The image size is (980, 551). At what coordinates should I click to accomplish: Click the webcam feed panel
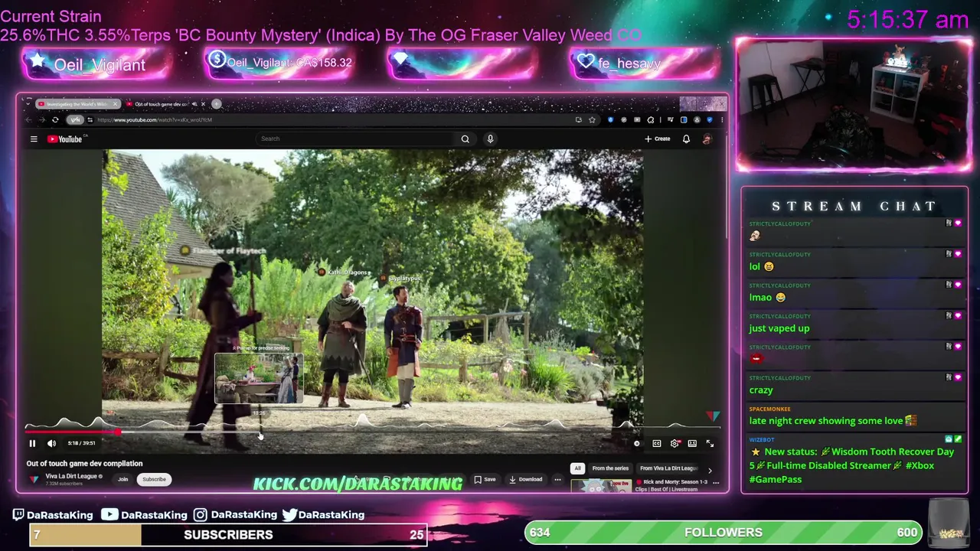(854, 105)
